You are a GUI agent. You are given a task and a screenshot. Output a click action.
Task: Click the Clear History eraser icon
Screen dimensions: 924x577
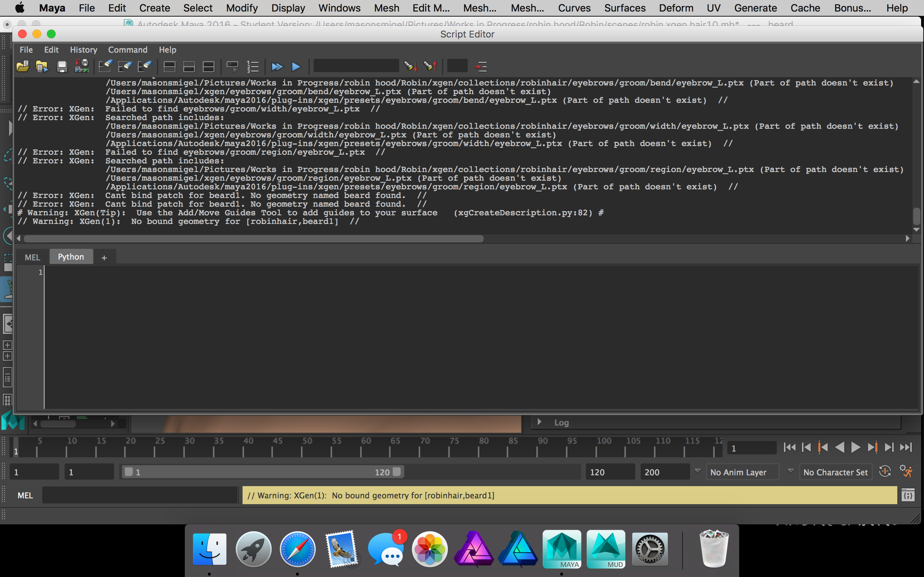tap(105, 66)
